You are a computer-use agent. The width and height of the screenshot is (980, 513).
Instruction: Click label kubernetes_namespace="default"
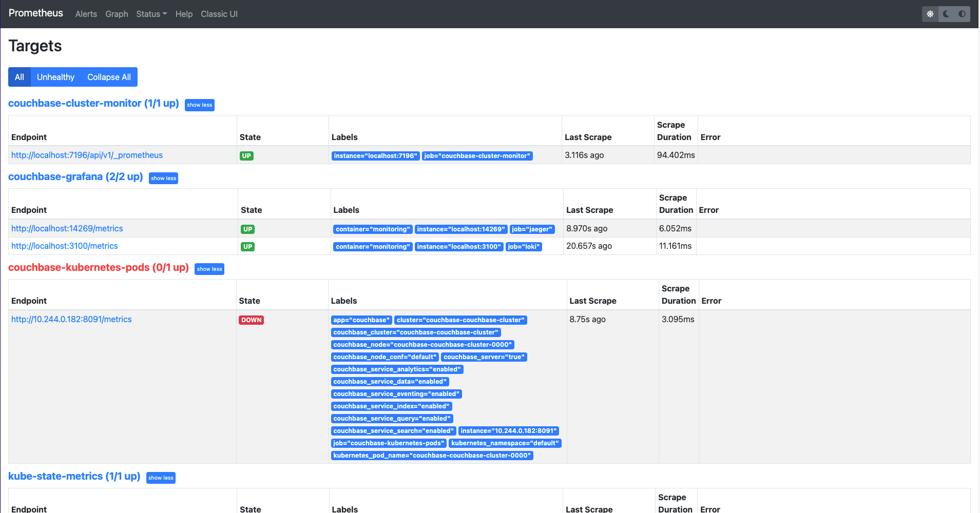(x=505, y=443)
